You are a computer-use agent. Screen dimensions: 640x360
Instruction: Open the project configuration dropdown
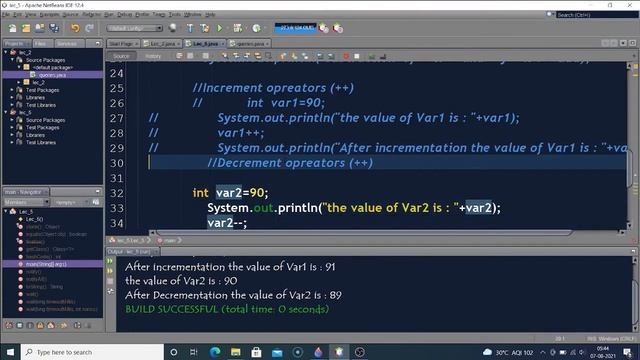135,28
